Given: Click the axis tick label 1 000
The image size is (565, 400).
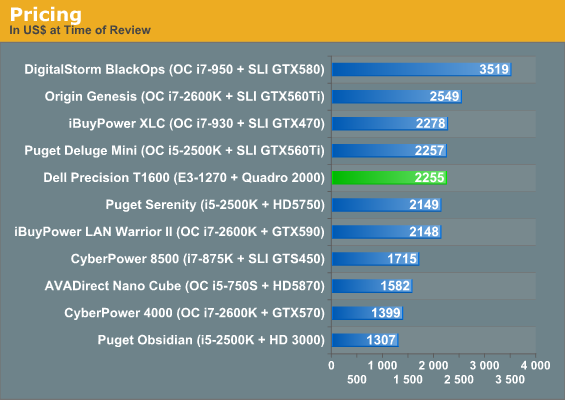Looking at the screenshot, I should (x=382, y=366).
